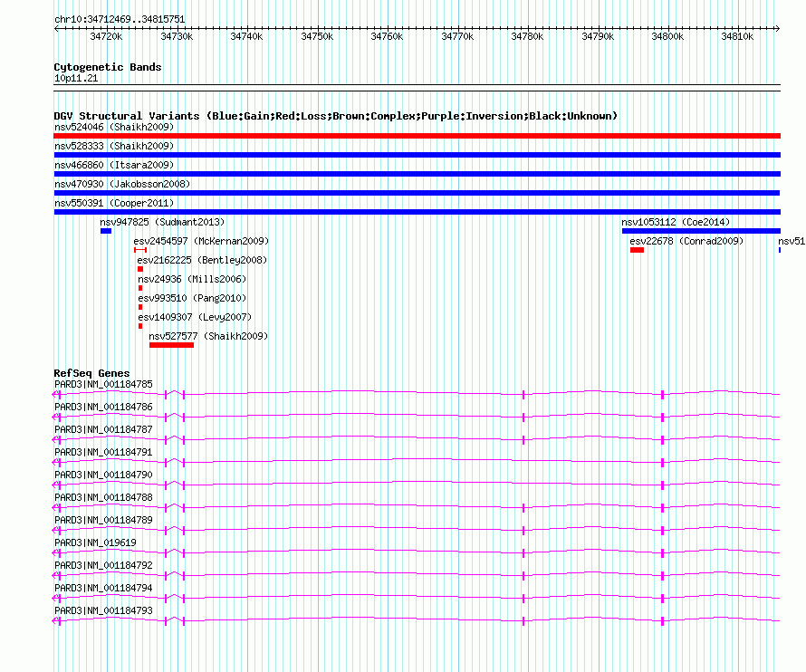Click the red esv1409307 loss mark
This screenshot has height=672, width=806.
pyautogui.click(x=140, y=326)
